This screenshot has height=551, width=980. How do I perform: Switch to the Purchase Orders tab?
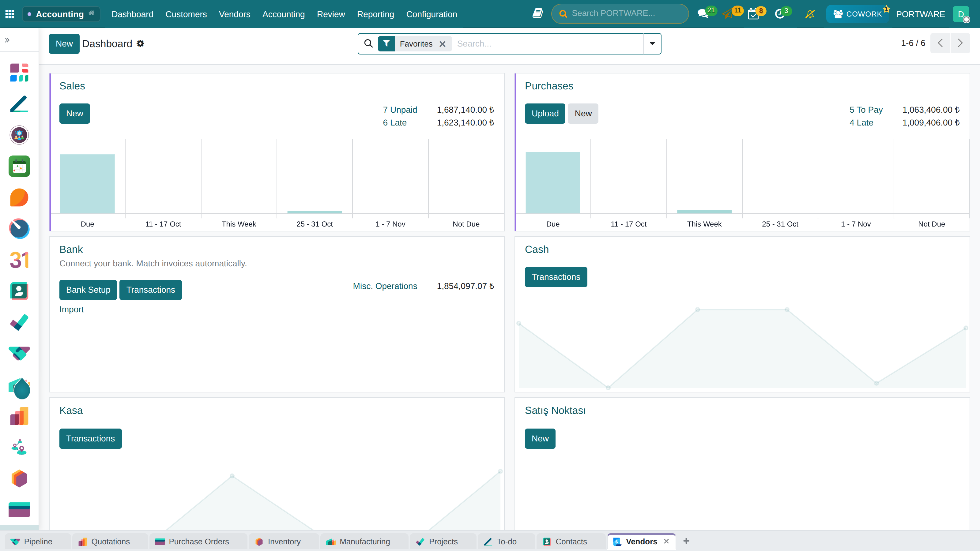tap(198, 542)
